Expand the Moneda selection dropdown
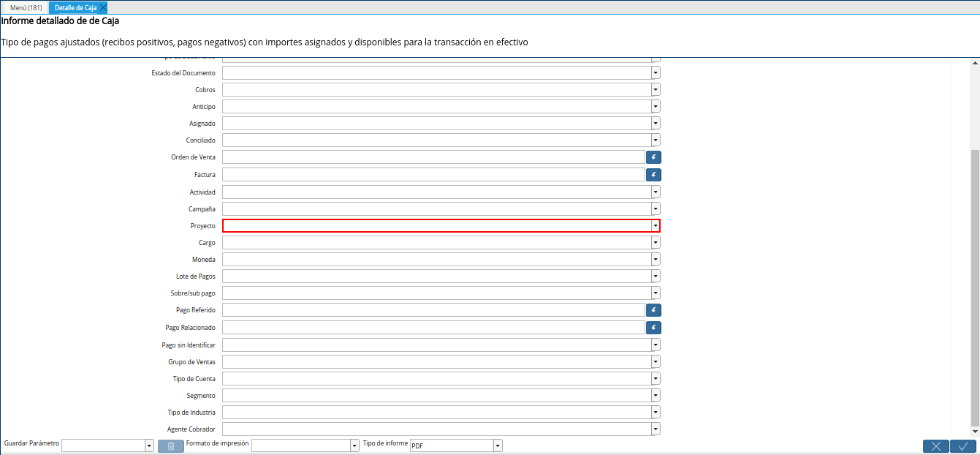The width and height of the screenshot is (980, 455). tap(655, 259)
